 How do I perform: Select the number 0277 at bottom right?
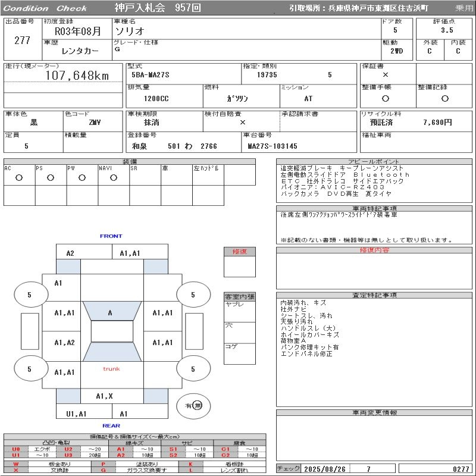pos(461,469)
